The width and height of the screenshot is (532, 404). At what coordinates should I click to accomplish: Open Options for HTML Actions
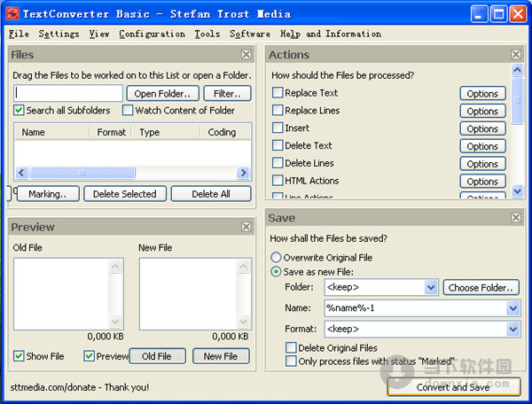[482, 182]
